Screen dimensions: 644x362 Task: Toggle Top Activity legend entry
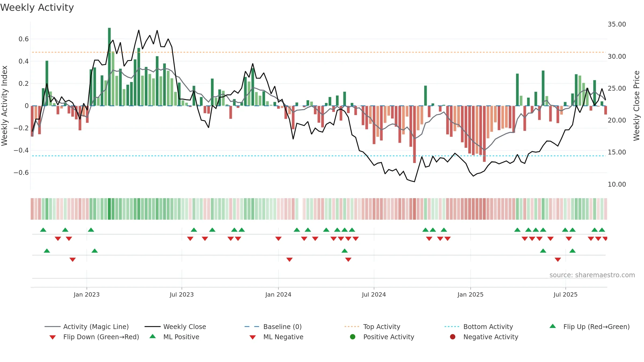click(x=372, y=327)
